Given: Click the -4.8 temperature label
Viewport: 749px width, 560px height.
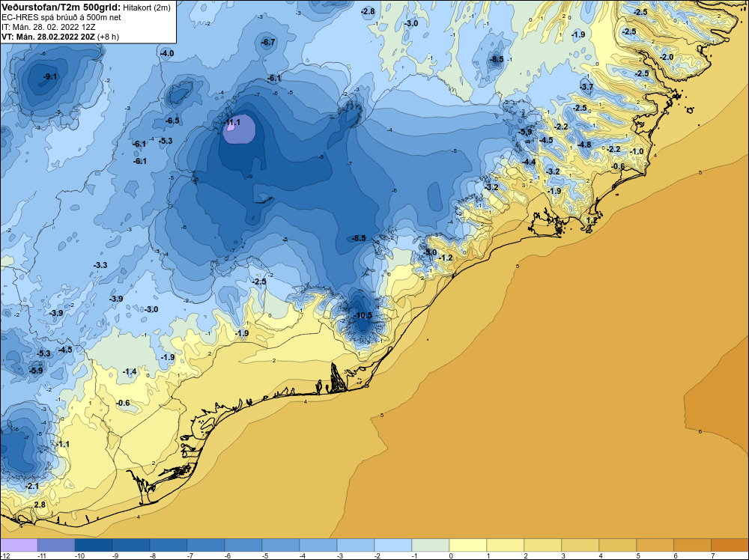Looking at the screenshot, I should [583, 144].
